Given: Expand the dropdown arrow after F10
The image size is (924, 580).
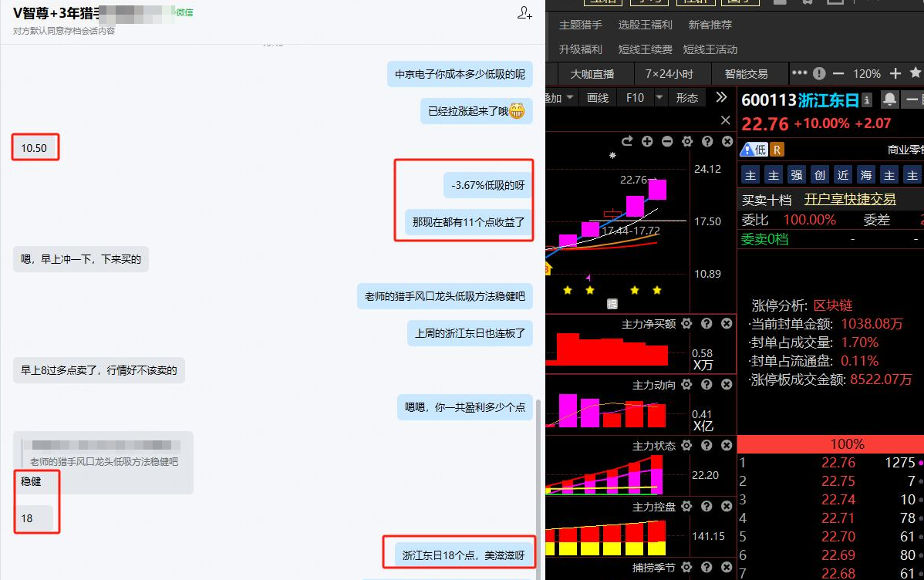Looking at the screenshot, I should point(659,97).
